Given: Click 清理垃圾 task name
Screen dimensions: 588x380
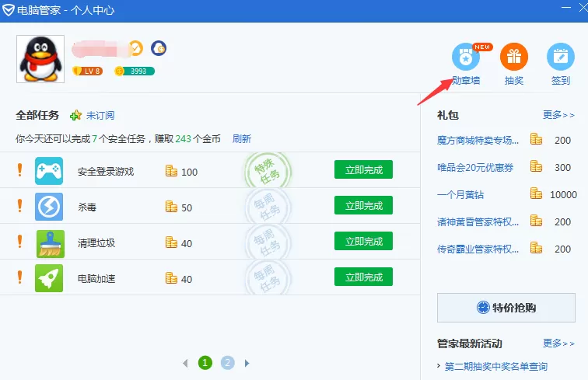Looking at the screenshot, I should click(96, 243).
